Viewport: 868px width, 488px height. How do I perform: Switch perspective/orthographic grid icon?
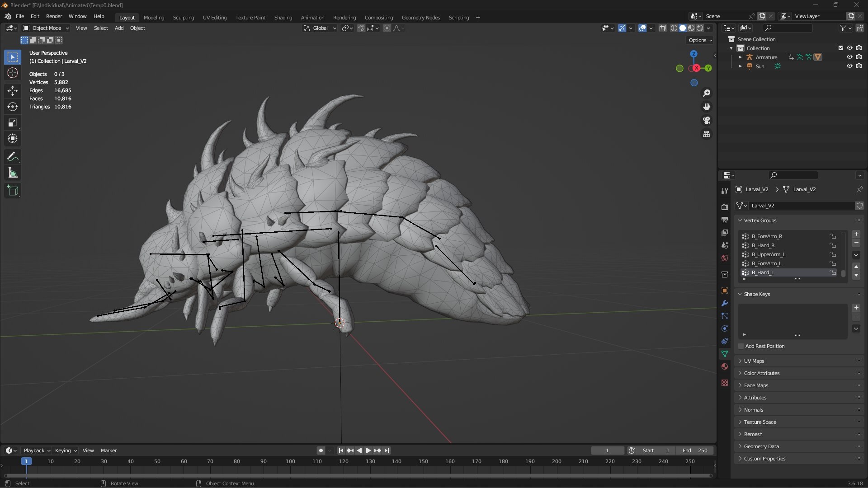point(706,134)
